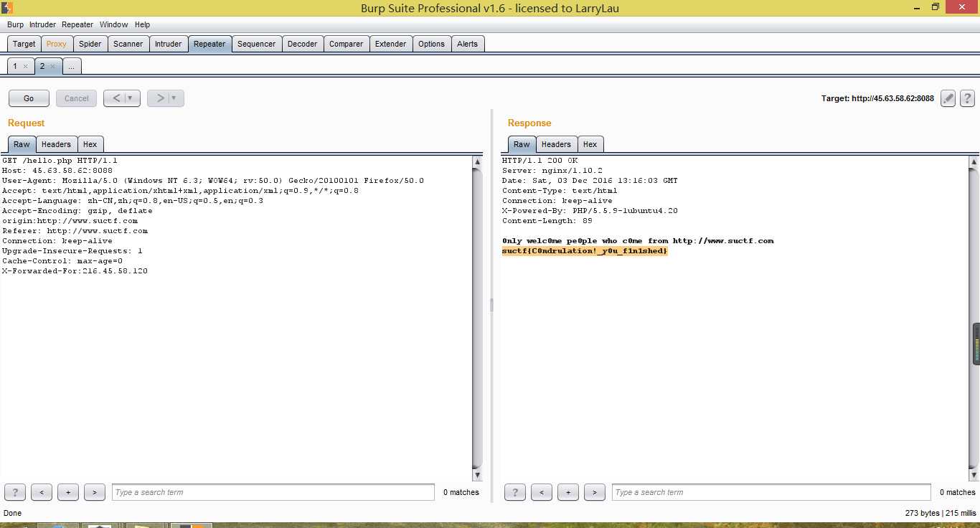Switch to the Spider tab
The height and width of the screenshot is (528, 980).
(90, 44)
